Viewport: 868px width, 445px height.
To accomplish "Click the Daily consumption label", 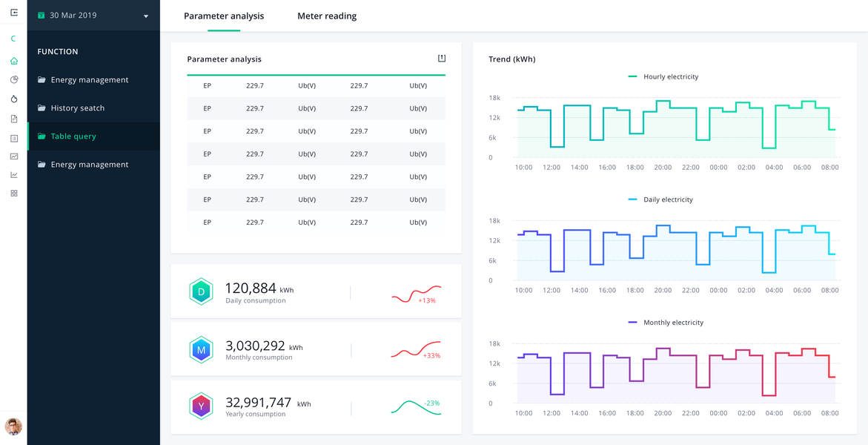I will (256, 300).
